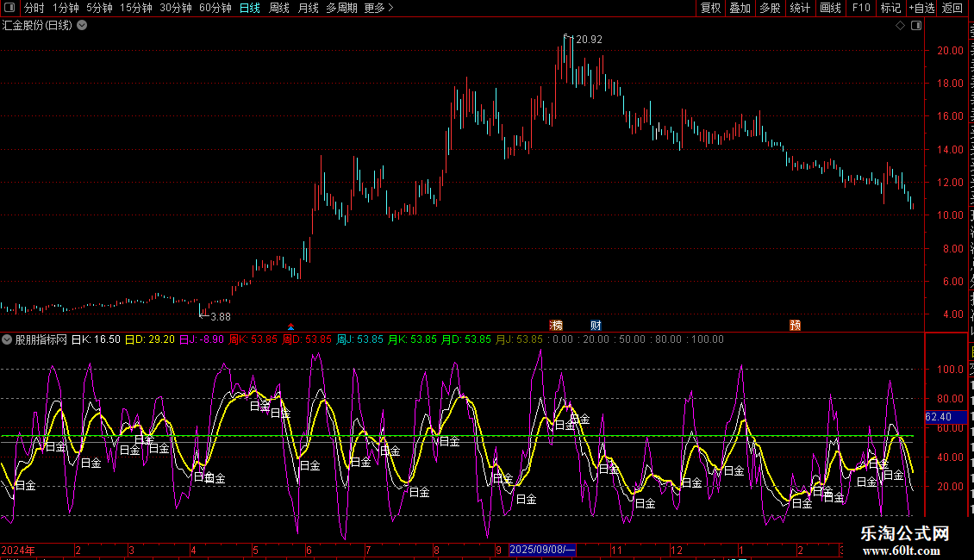The width and height of the screenshot is (974, 560).
Task: Add stock via +自选 button
Action: click(x=921, y=8)
